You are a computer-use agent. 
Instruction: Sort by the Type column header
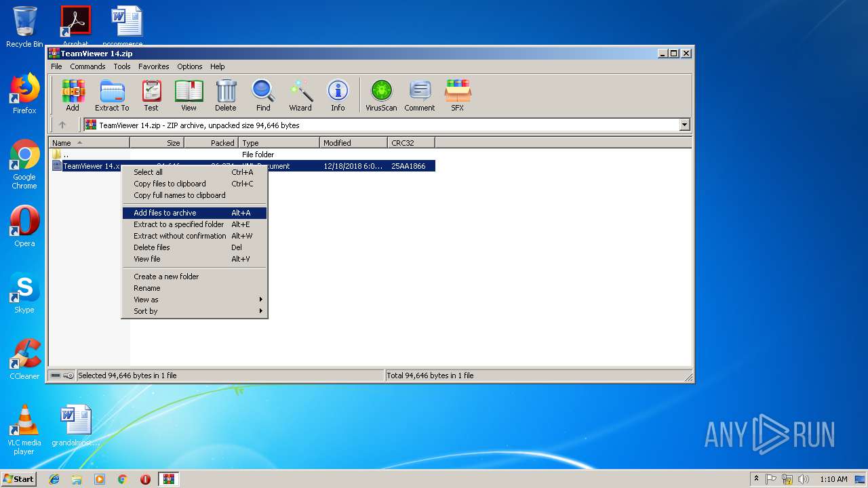(x=279, y=143)
